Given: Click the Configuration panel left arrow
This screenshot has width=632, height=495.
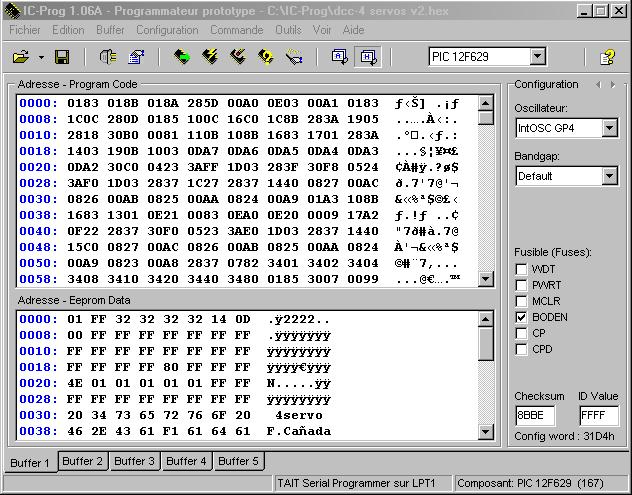Looking at the screenshot, I should click(x=599, y=85).
